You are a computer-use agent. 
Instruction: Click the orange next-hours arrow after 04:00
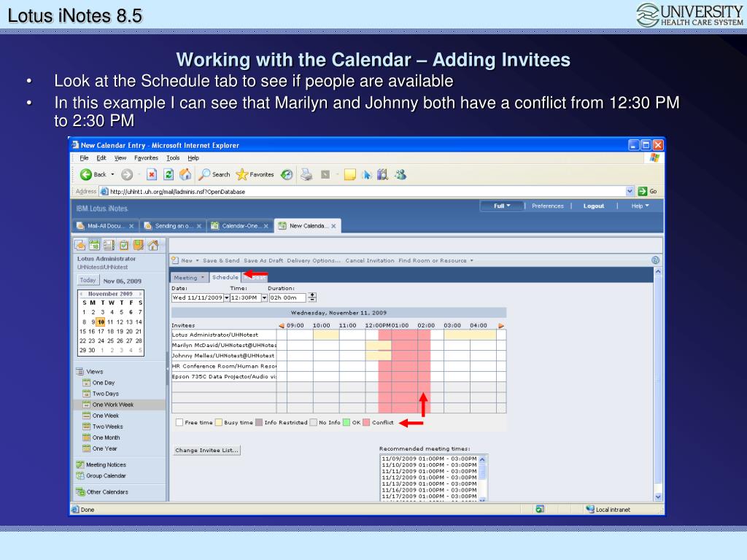[501, 326]
